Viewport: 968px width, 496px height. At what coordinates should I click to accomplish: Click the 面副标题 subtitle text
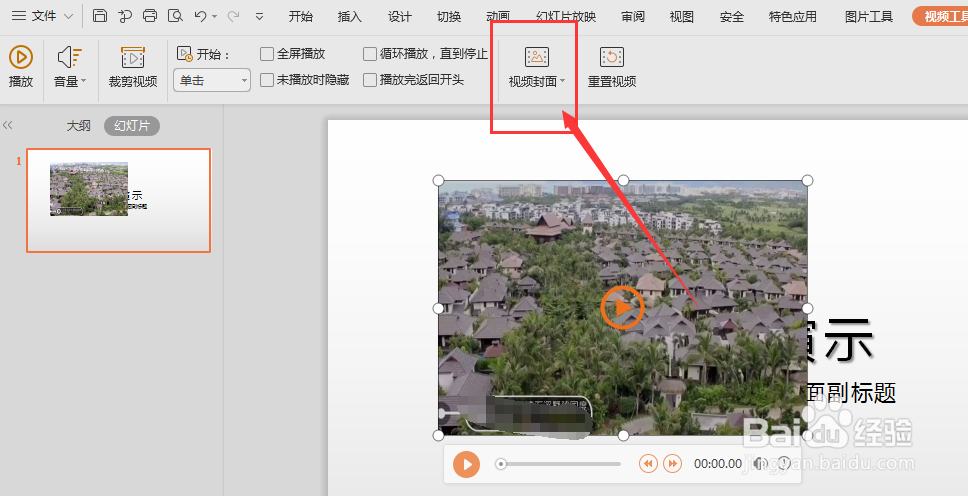(851, 393)
